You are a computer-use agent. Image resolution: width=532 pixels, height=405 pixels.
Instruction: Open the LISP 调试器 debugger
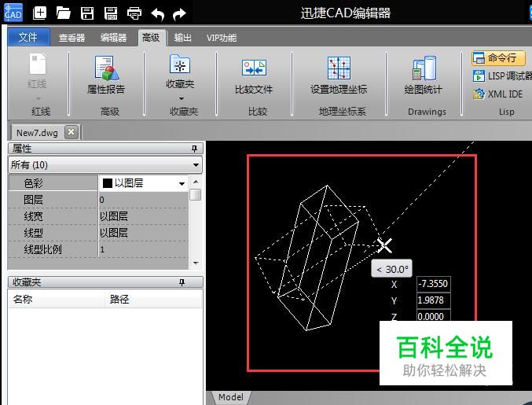502,75
